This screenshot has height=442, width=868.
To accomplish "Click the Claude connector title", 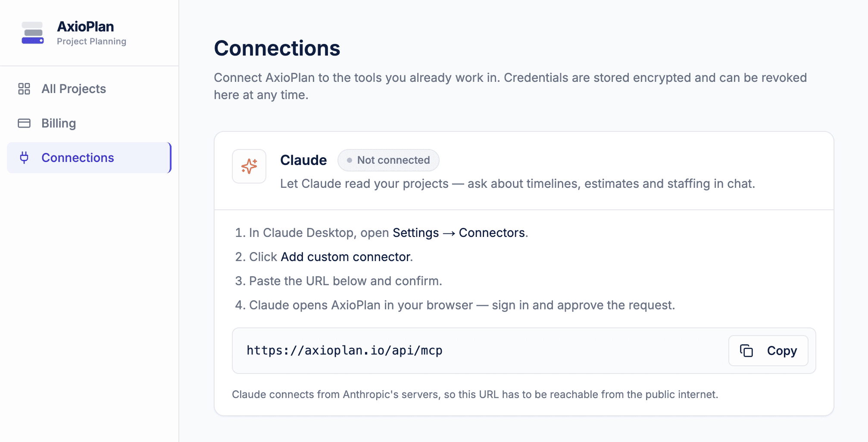I will coord(303,160).
